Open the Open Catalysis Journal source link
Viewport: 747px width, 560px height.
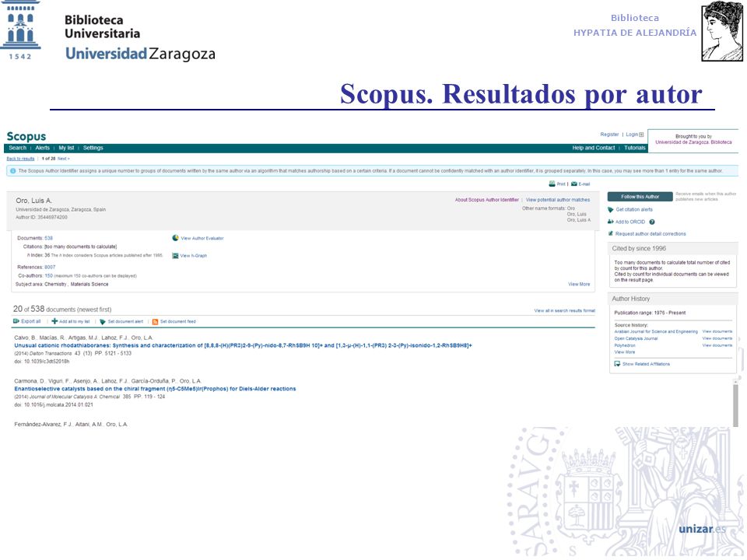point(636,338)
